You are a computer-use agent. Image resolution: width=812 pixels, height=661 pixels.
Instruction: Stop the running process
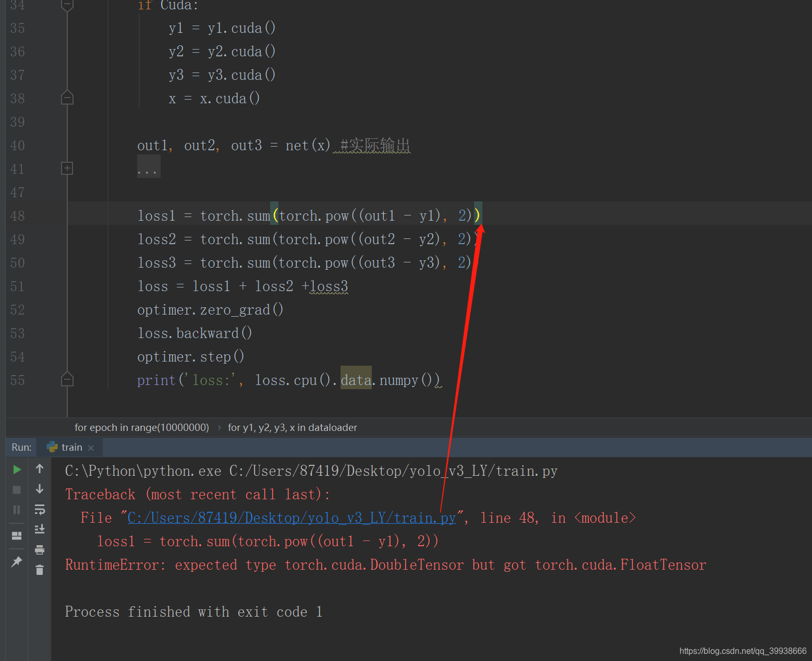[x=16, y=489]
